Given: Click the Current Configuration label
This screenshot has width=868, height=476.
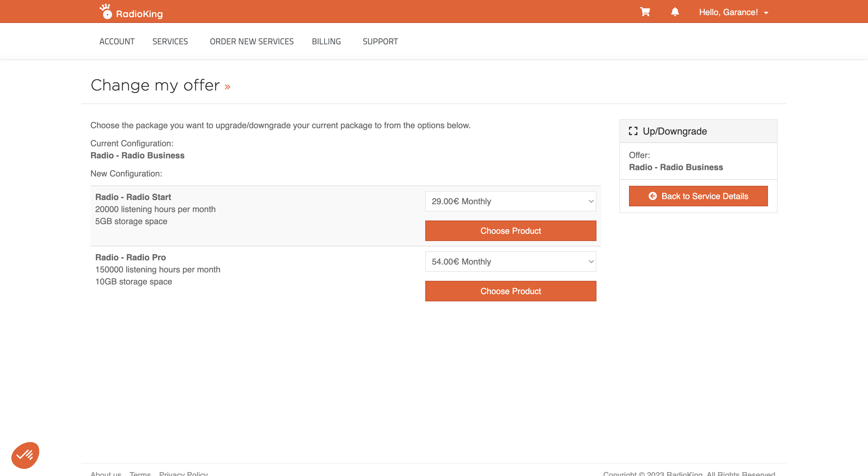Looking at the screenshot, I should point(132,143).
